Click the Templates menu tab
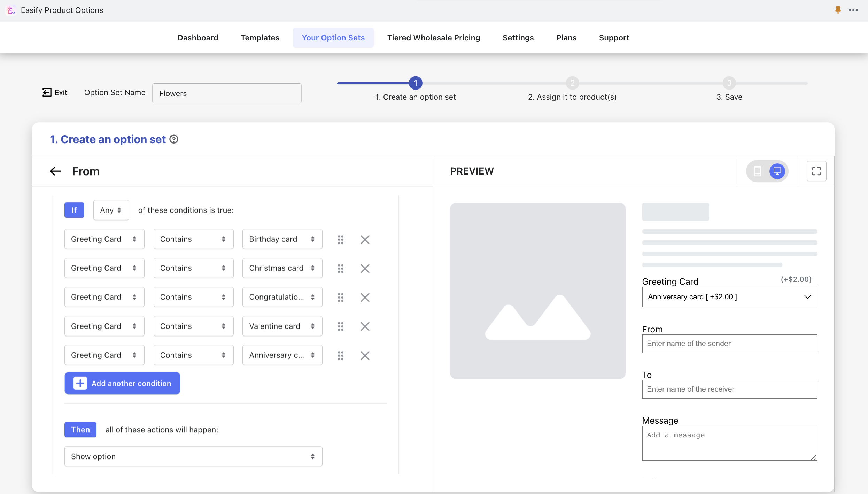This screenshot has width=868, height=494. pos(260,38)
